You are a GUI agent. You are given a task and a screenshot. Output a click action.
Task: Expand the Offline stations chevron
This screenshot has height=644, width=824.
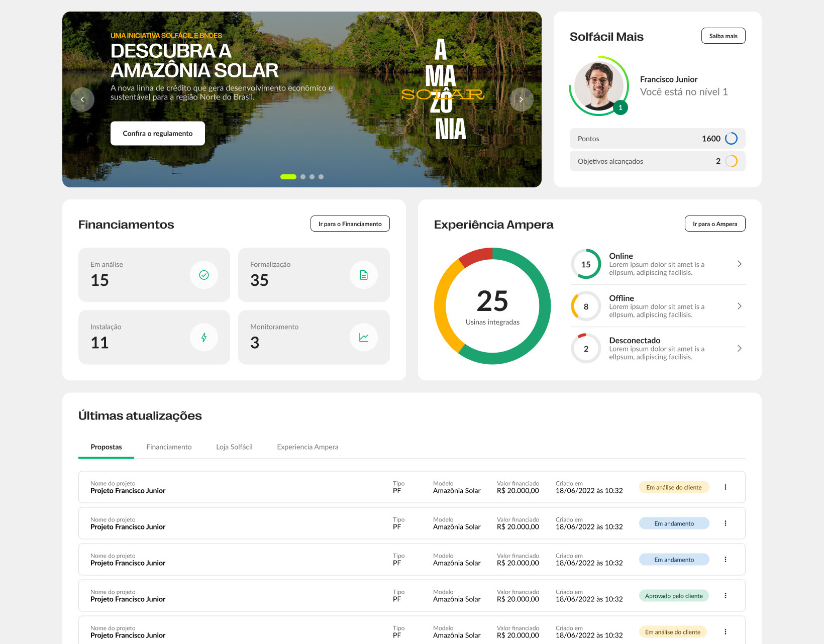tap(739, 306)
